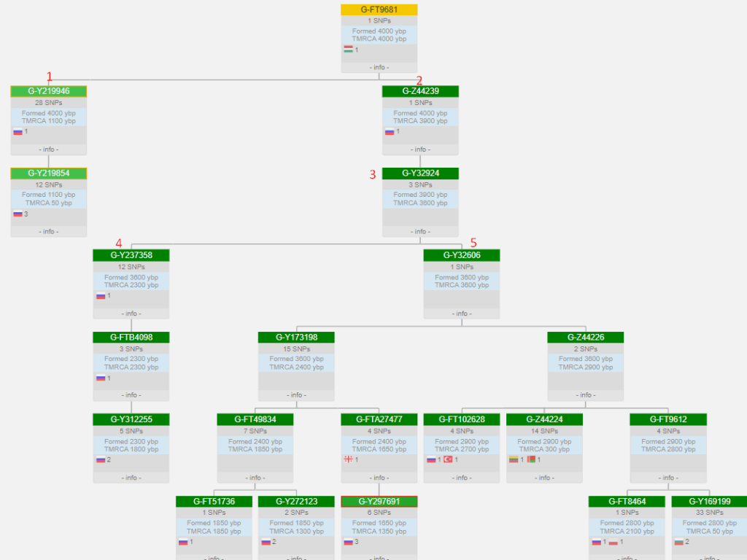Click the Georgian flag in G-FTA27477
Image resolution: width=747 pixels, height=560 pixels.
[349, 459]
